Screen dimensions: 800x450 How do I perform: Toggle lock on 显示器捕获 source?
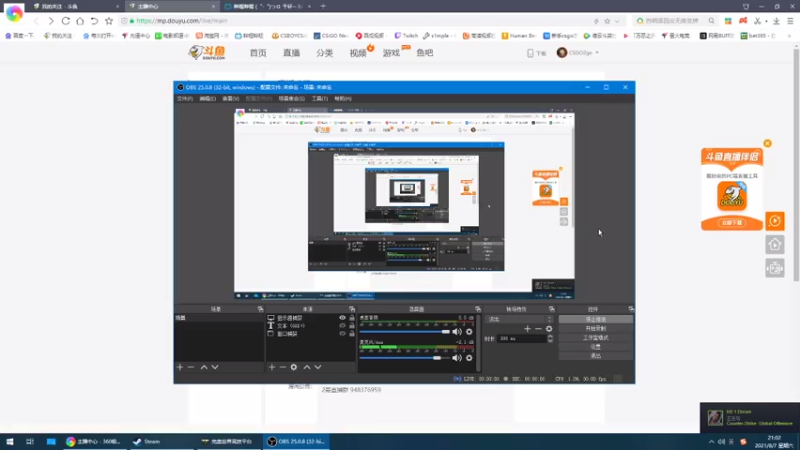[352, 318]
